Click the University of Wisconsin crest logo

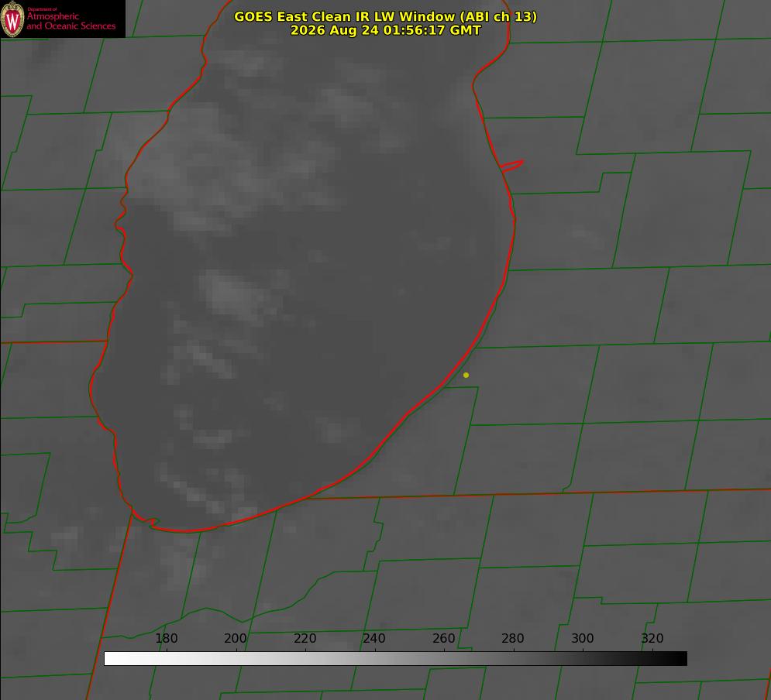point(12,19)
